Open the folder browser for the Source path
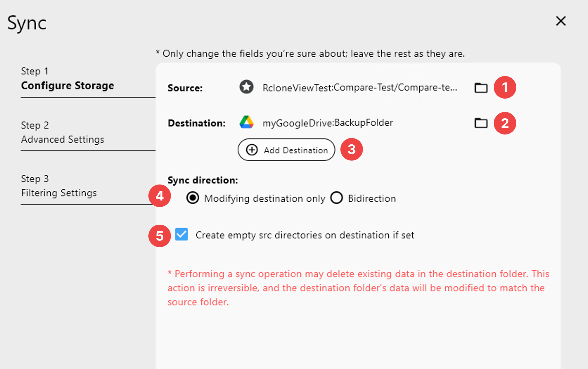 tap(481, 88)
